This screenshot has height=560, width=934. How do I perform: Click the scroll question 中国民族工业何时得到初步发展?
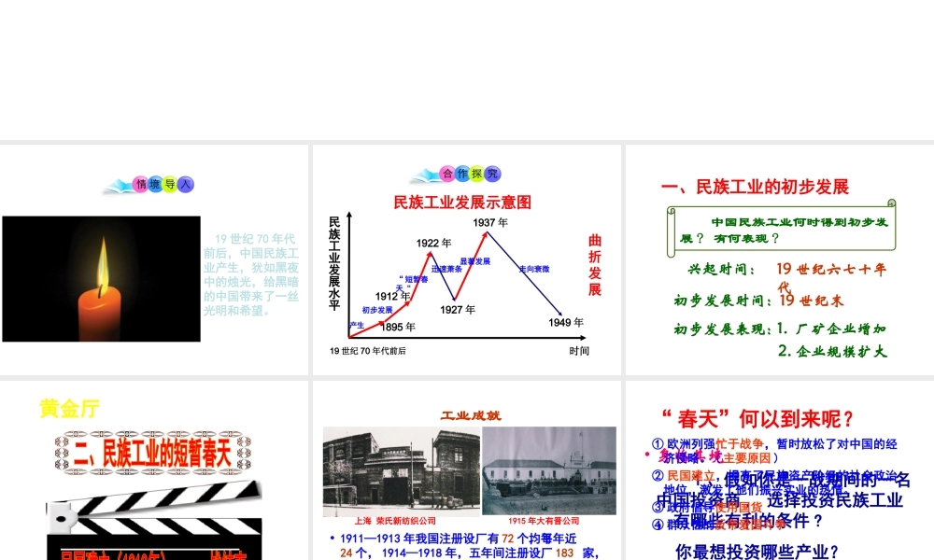point(785,230)
